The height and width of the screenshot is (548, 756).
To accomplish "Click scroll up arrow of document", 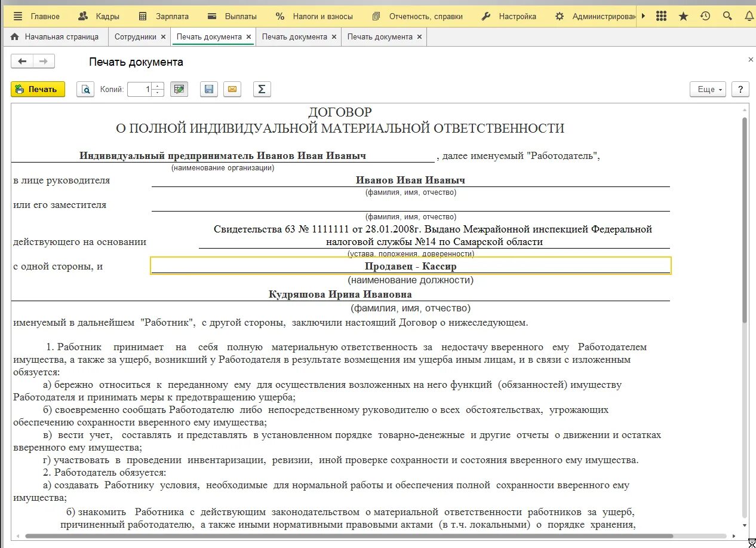I will click(x=745, y=109).
